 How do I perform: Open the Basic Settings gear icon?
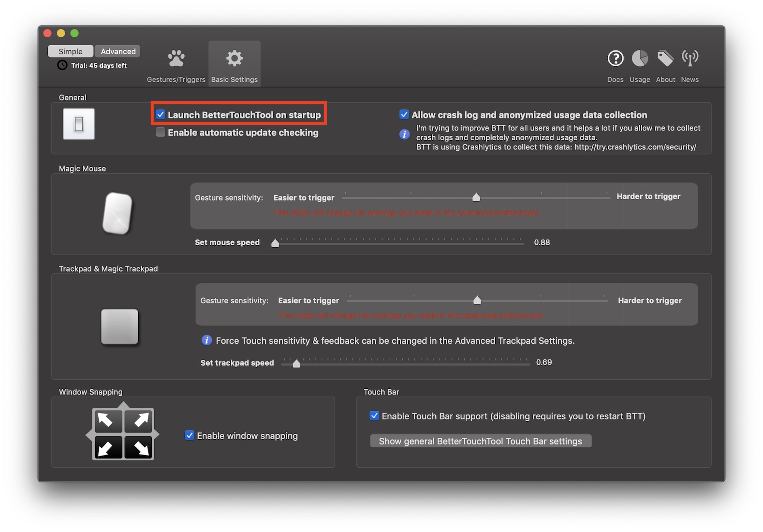235,59
